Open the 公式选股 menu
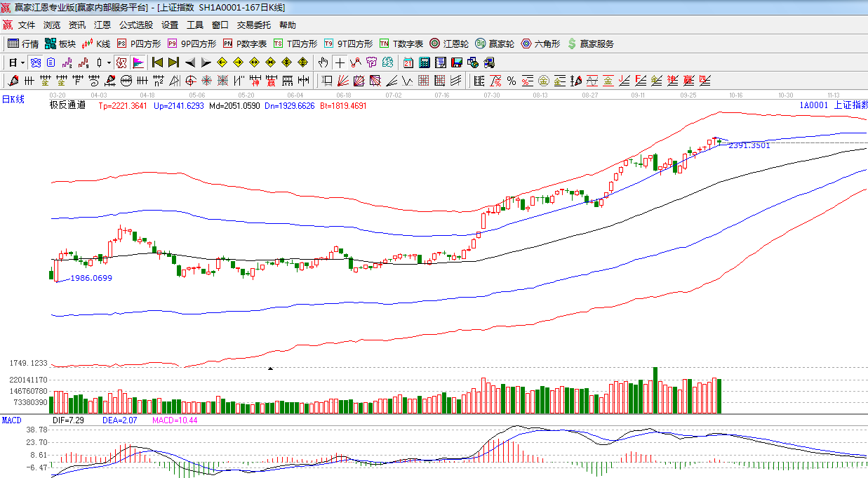 (135, 25)
